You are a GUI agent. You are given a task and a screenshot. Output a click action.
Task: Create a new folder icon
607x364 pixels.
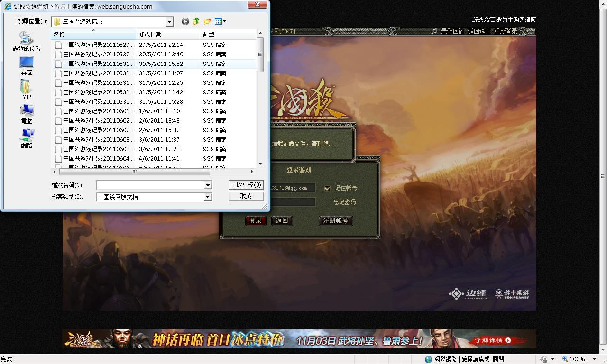(x=207, y=21)
